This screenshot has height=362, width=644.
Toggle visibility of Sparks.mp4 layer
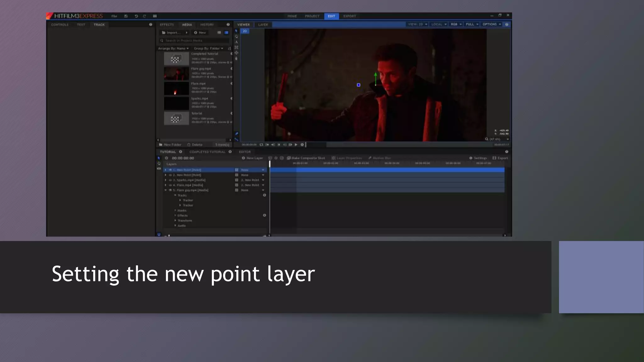tap(170, 180)
